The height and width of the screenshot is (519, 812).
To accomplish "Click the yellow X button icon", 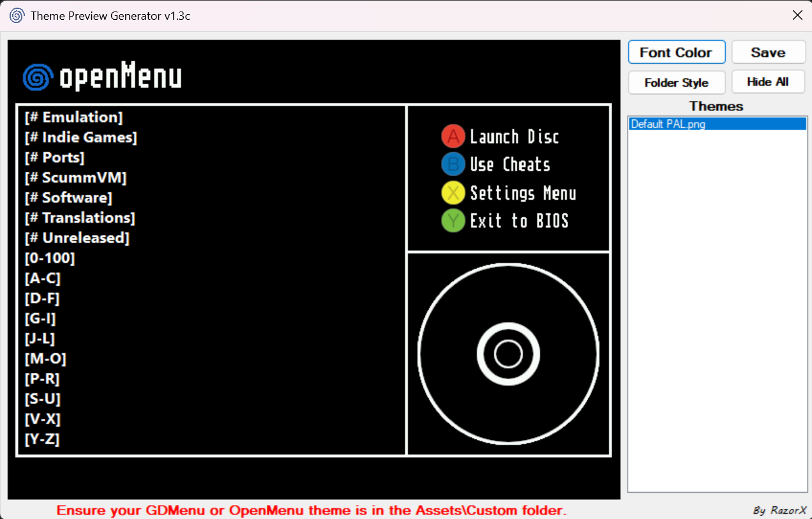I will 453,193.
